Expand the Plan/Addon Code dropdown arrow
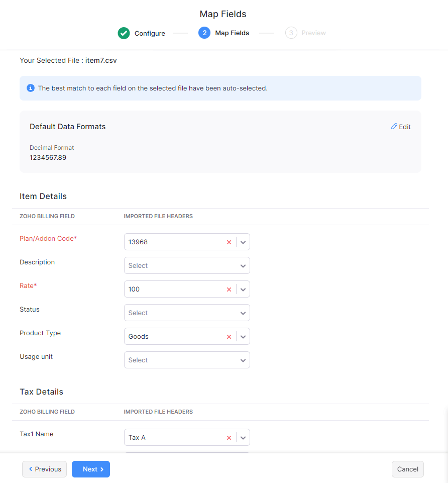 click(x=243, y=242)
